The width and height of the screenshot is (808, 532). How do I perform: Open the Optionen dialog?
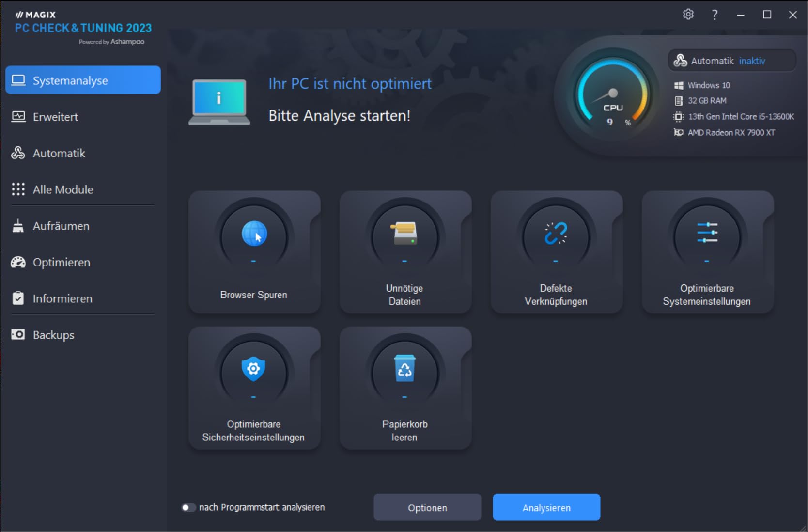click(x=427, y=507)
